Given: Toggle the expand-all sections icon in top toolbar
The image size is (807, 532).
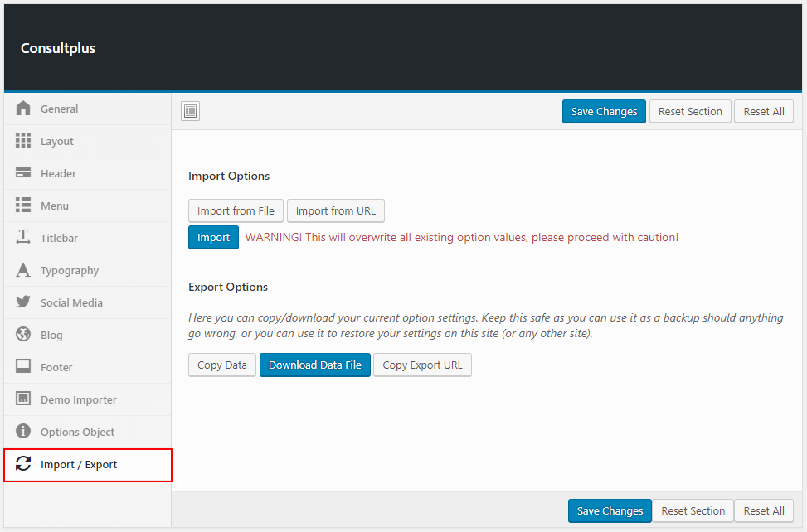Looking at the screenshot, I should point(190,111).
